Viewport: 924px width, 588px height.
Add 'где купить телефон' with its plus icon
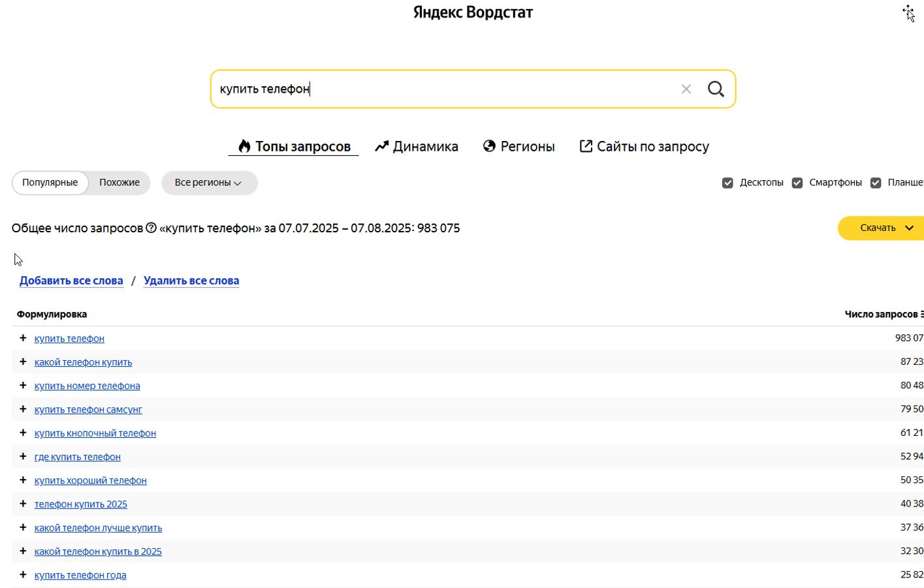(x=23, y=456)
